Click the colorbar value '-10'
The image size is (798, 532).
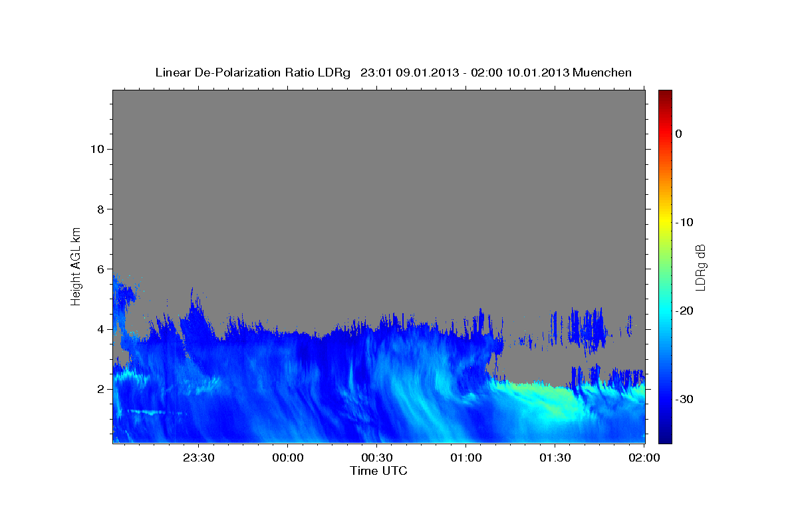pyautogui.click(x=683, y=222)
